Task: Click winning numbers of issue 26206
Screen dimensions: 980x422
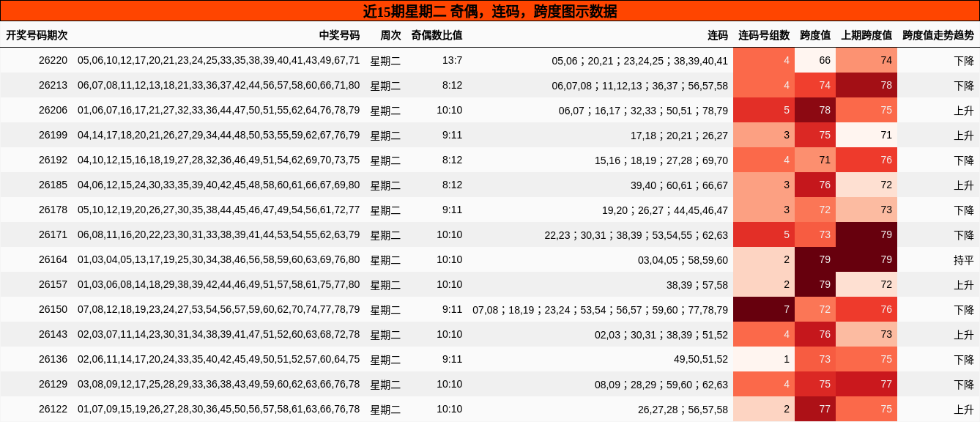Action: click(218, 110)
